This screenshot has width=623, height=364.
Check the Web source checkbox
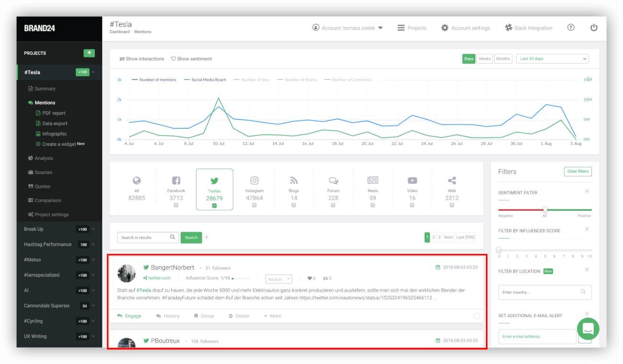(452, 205)
